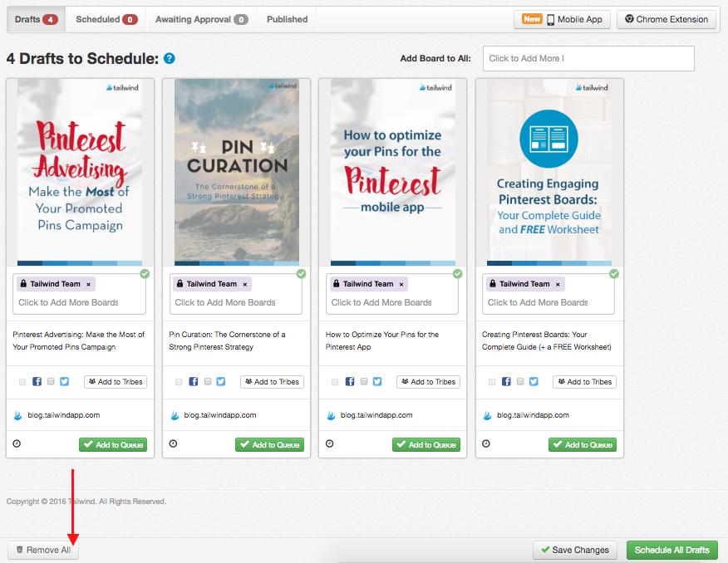Click Twitter icon on Optimize Your Pins card
The width and height of the screenshot is (728, 563).
pos(377,382)
